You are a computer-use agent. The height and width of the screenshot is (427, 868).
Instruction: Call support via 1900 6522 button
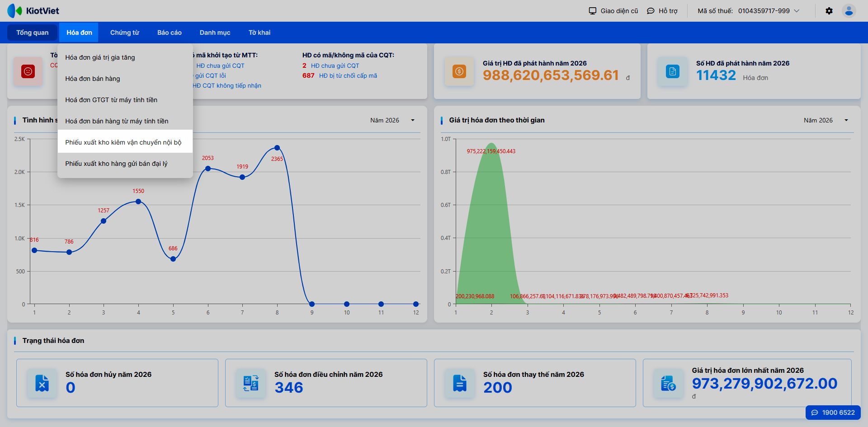[x=833, y=413]
